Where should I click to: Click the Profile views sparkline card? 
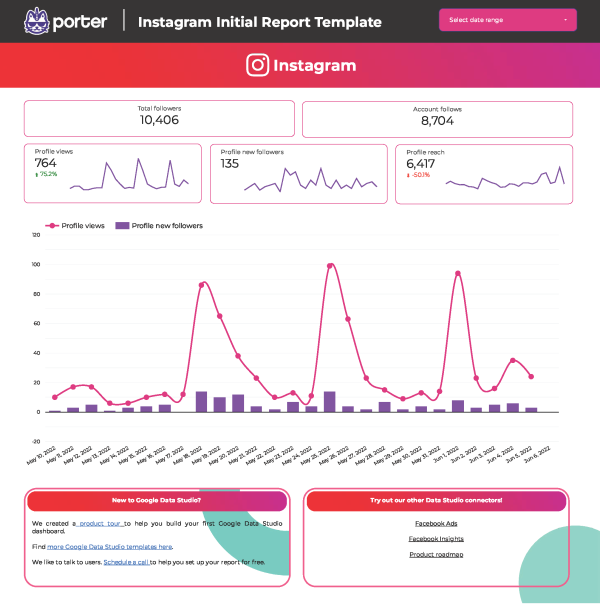112,173
